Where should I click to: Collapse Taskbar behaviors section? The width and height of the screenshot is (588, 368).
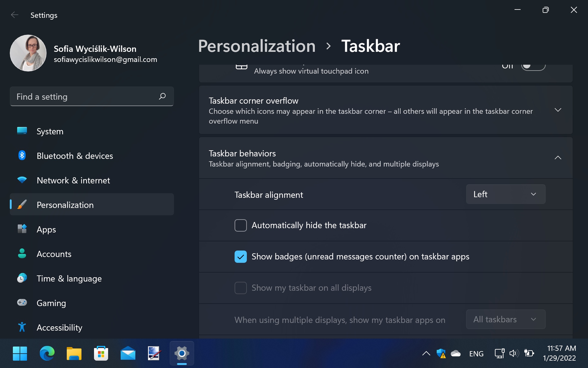click(x=558, y=157)
